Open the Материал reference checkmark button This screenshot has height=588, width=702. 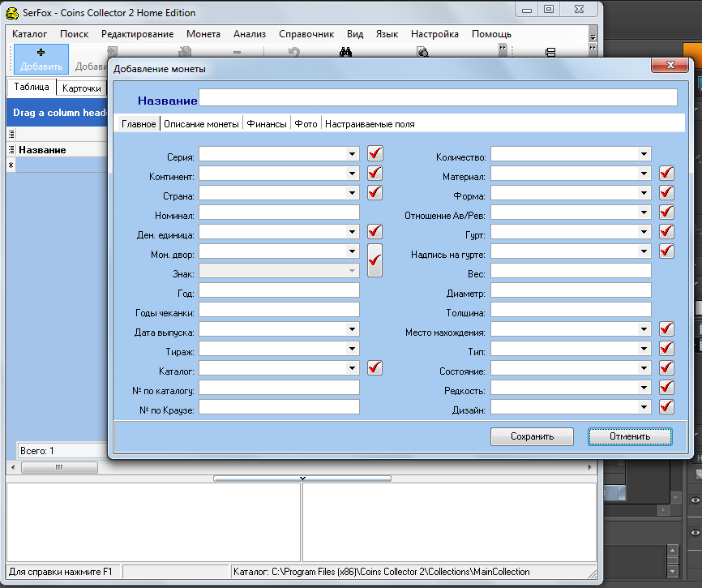[666, 174]
